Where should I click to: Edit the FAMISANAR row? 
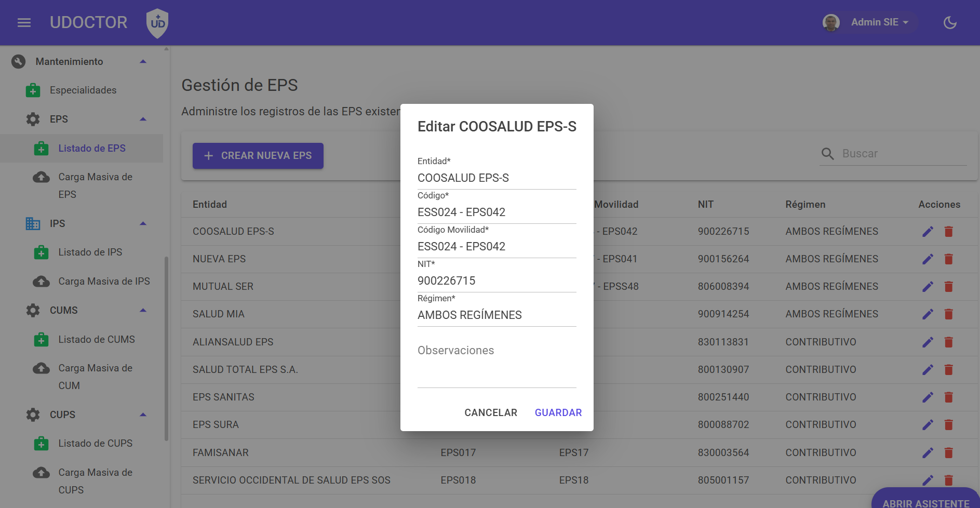click(928, 453)
